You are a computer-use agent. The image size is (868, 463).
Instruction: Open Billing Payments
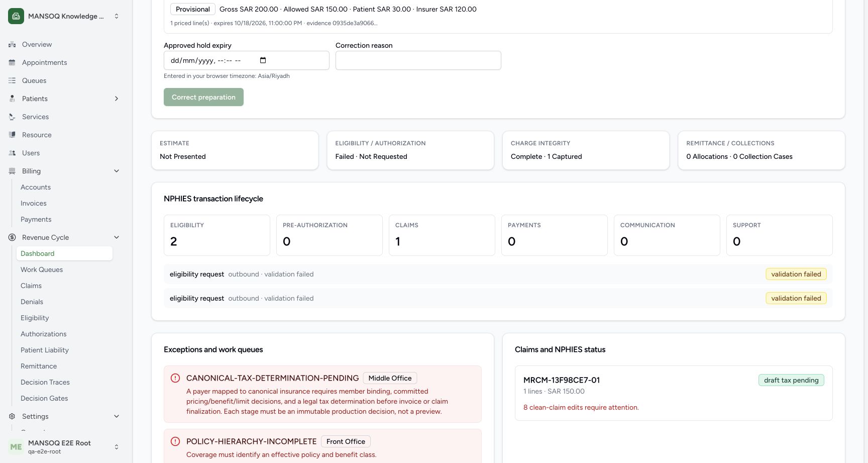[x=64, y=219]
